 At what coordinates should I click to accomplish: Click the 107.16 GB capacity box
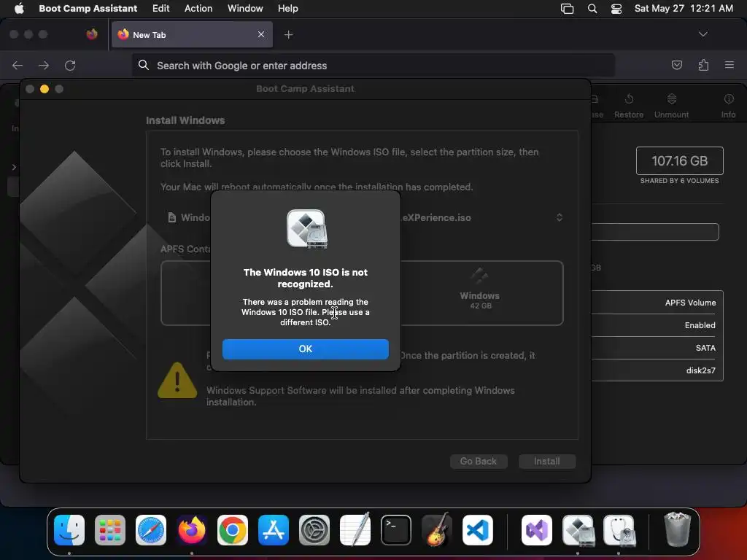click(x=679, y=161)
